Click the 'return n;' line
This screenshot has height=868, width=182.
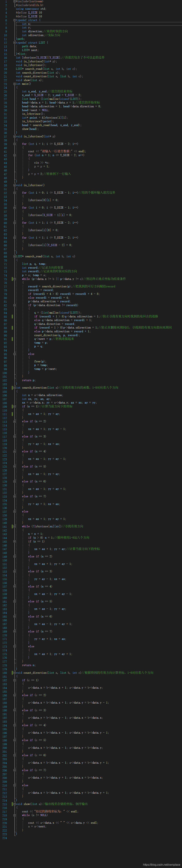point(29,666)
